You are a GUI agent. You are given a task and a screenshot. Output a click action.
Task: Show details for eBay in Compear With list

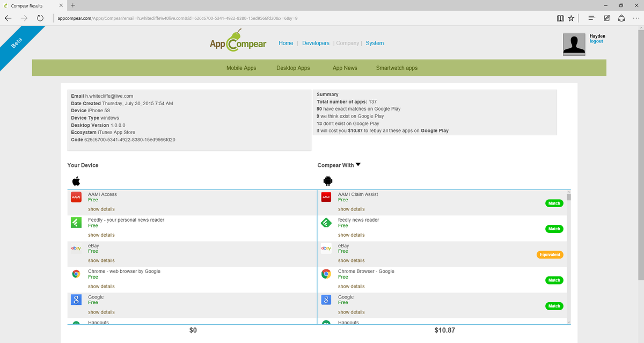point(352,260)
